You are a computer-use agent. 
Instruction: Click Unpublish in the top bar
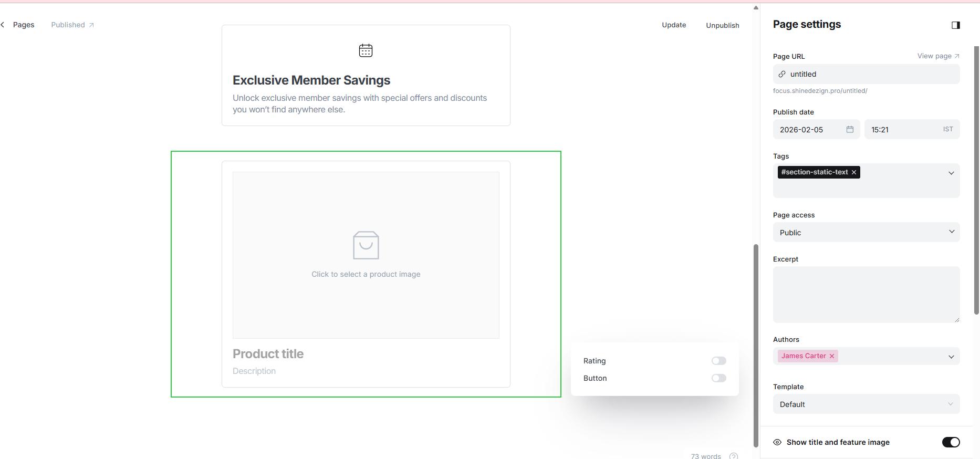pyautogui.click(x=722, y=25)
